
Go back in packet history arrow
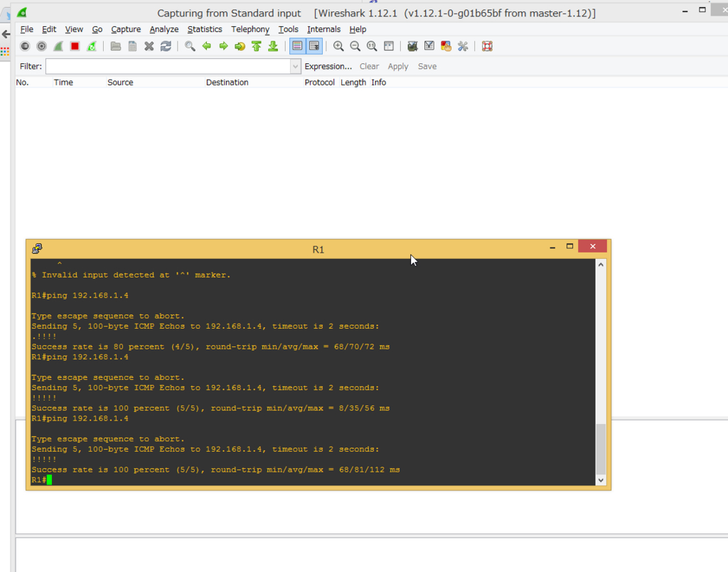click(207, 46)
